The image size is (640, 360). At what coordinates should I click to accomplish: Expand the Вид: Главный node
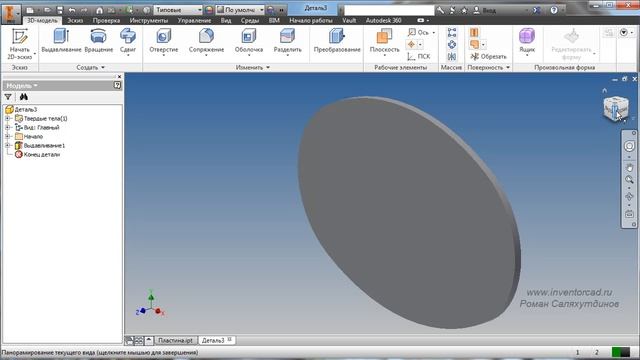[7, 127]
